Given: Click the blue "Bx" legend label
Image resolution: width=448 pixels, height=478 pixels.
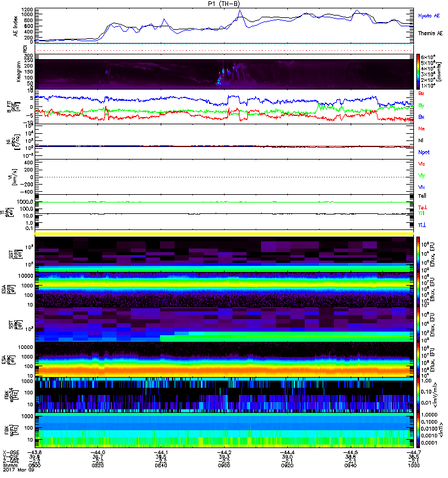Looking at the screenshot, I should 421,117.
